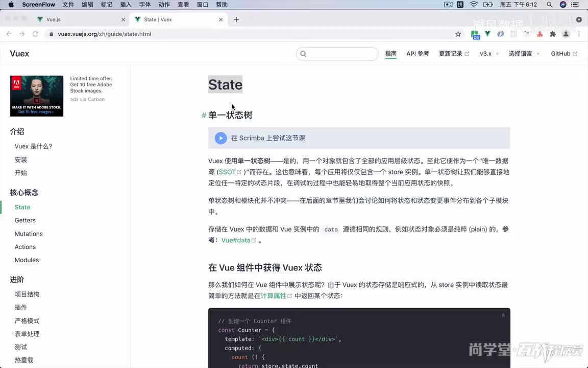Image resolution: width=588 pixels, height=368 pixels.
Task: Open ScreenFlow application menu
Action: pyautogui.click(x=38, y=5)
